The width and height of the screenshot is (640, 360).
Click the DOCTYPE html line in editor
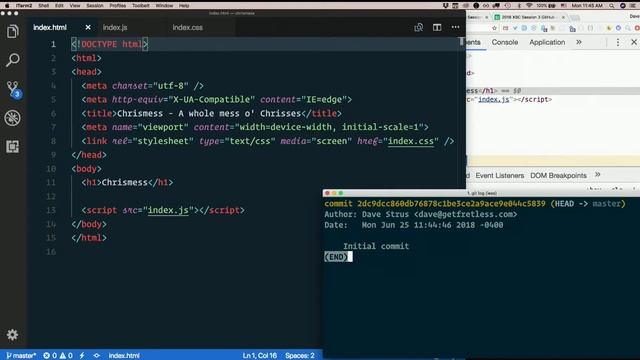pyautogui.click(x=110, y=44)
